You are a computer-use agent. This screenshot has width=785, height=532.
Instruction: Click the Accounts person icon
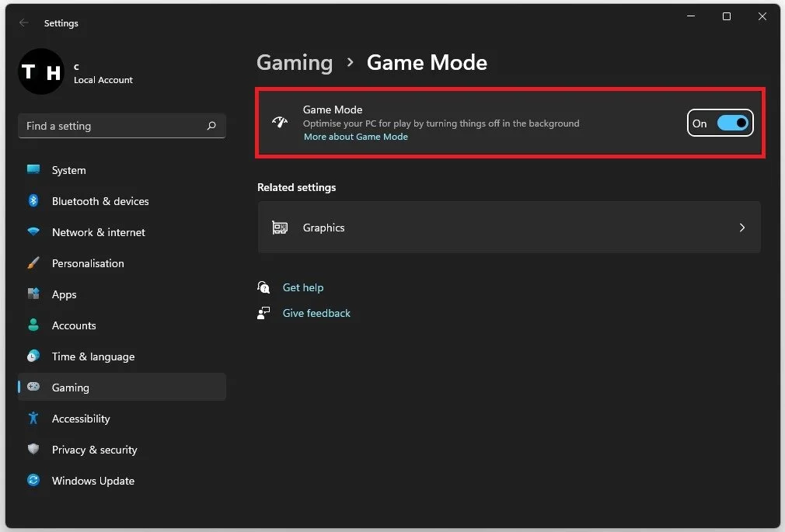coord(33,325)
